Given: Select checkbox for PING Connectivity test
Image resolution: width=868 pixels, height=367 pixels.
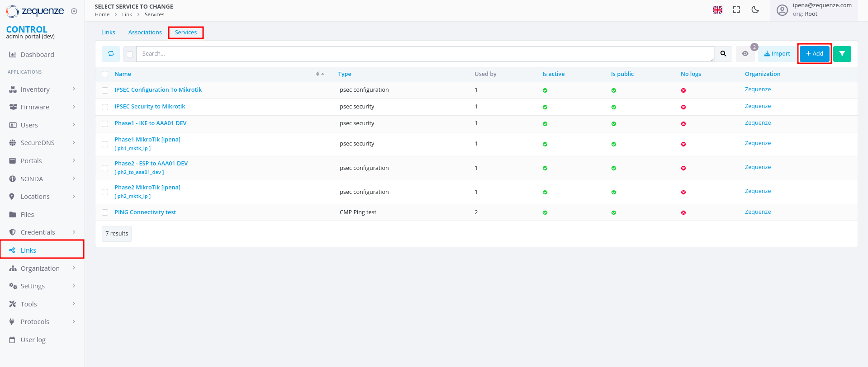Looking at the screenshot, I should (x=105, y=212).
